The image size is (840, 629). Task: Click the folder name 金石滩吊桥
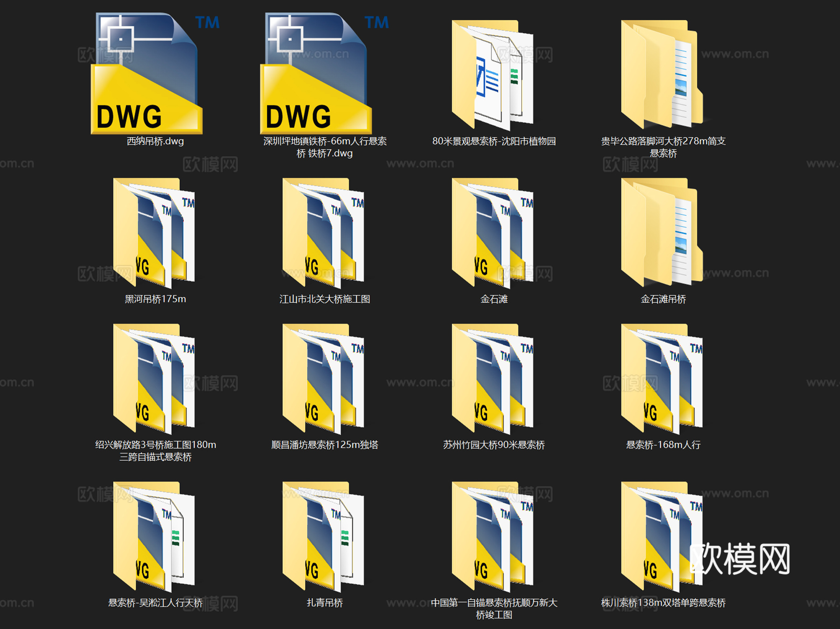[x=663, y=299]
